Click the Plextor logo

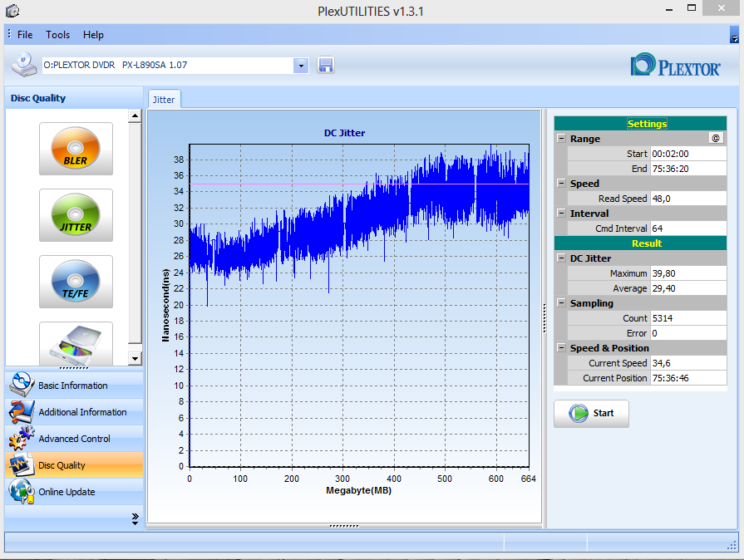pyautogui.click(x=675, y=65)
